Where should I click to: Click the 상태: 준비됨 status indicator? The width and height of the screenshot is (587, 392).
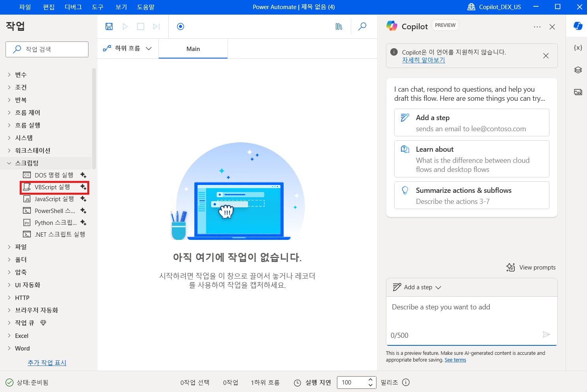coord(27,383)
